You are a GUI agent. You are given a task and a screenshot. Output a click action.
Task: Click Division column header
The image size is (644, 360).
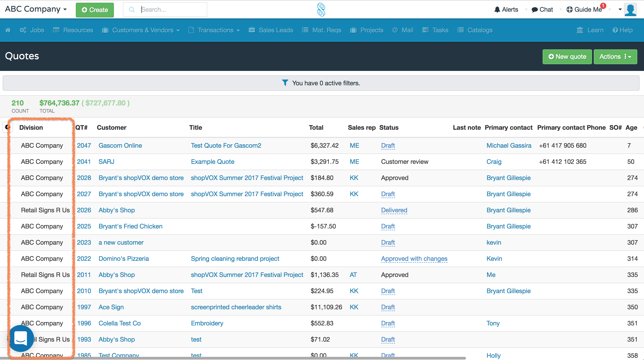point(31,127)
